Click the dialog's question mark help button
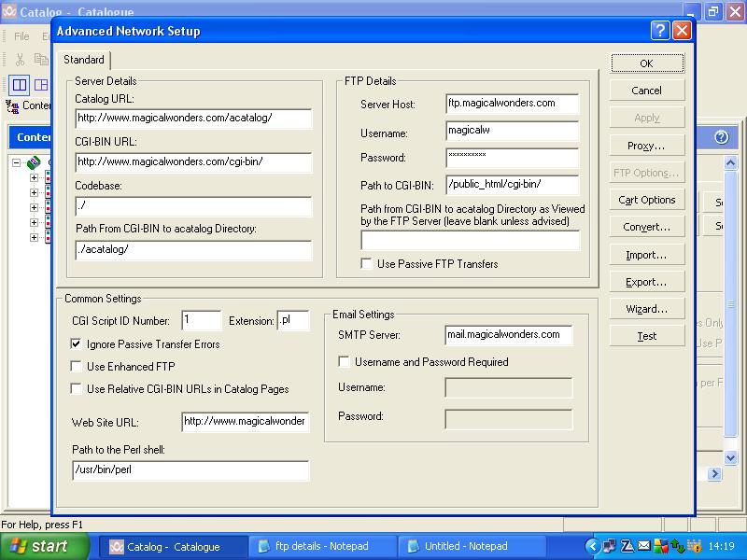Screen dimensions: 747x560 [x=660, y=31]
